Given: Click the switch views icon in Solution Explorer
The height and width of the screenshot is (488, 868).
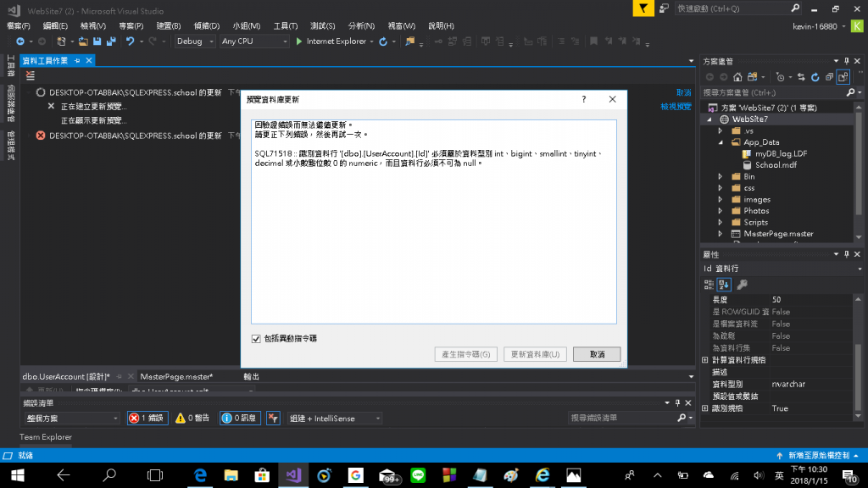Looking at the screenshot, I should click(x=753, y=77).
